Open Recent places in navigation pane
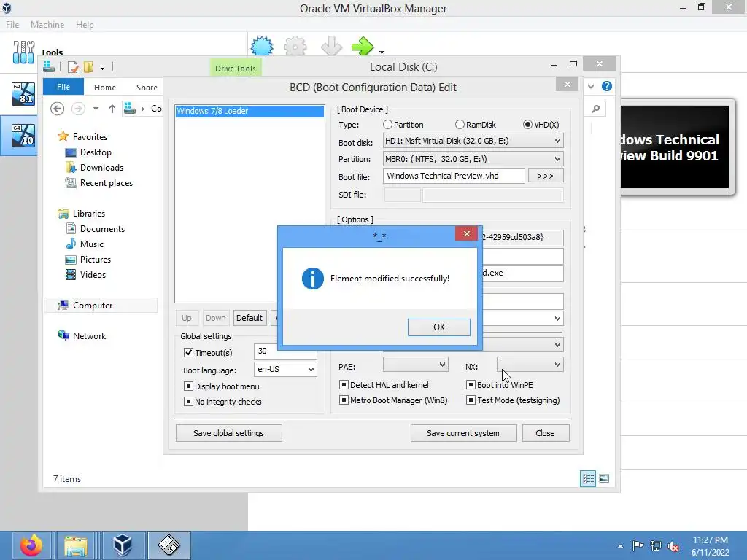 click(x=107, y=182)
